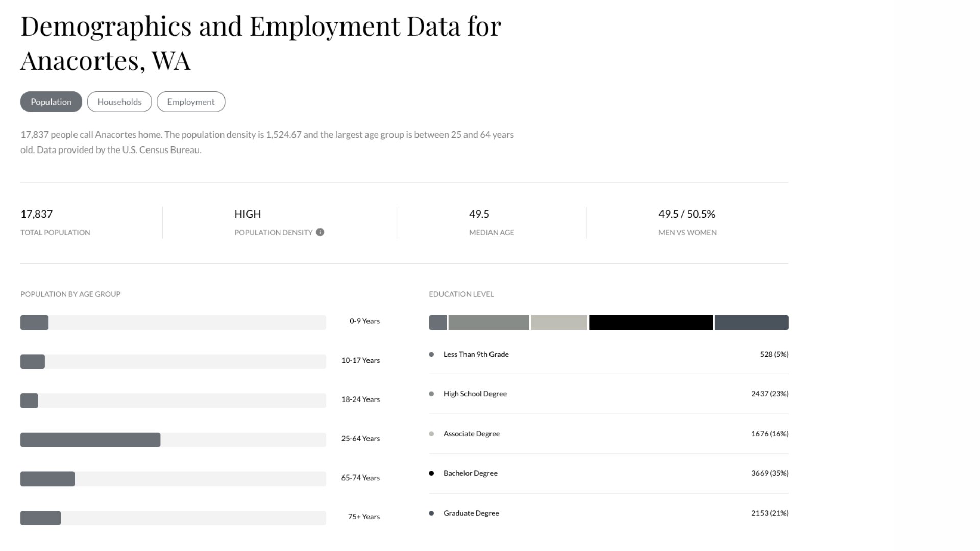Click the black Bachelor Degree bar segment
This screenshot has width=980, height=551.
pos(651,322)
